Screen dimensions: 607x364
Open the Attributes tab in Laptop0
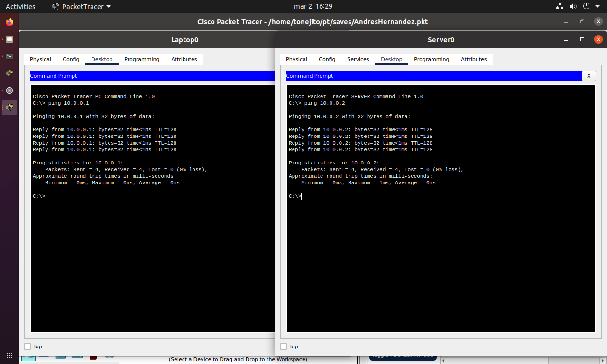(184, 59)
